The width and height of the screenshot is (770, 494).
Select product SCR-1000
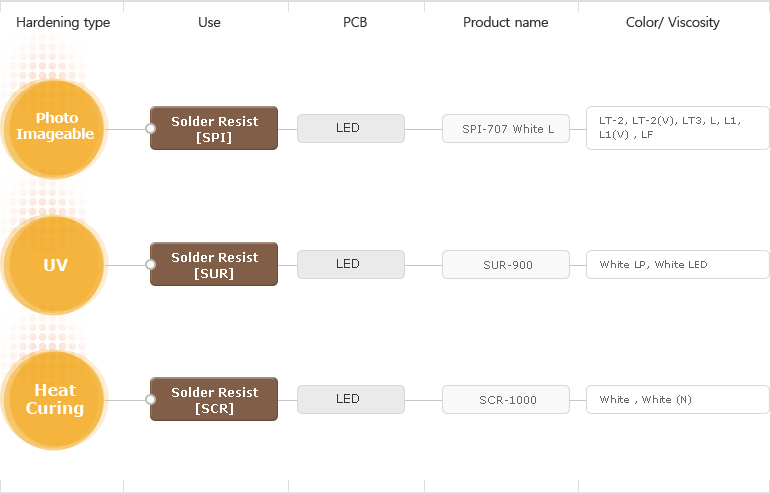506,400
